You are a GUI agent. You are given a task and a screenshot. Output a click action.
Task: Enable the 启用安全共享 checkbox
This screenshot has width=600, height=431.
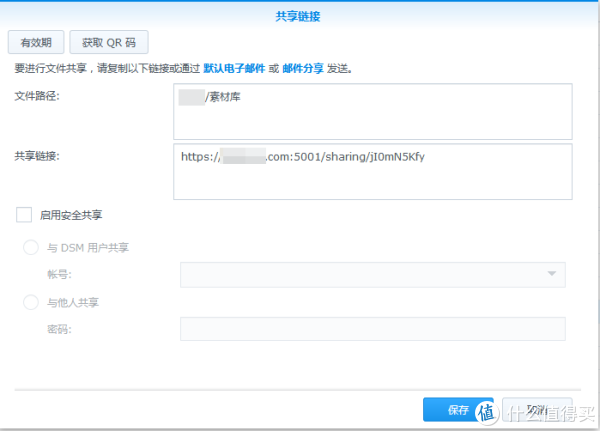point(24,215)
